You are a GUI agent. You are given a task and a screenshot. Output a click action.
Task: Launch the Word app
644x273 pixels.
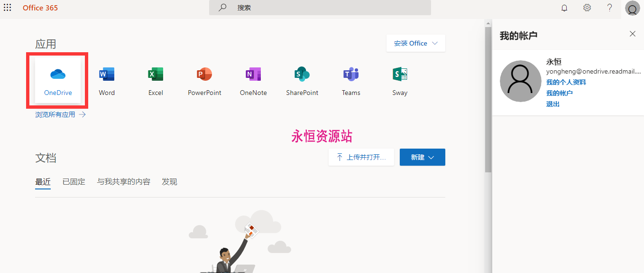107,81
